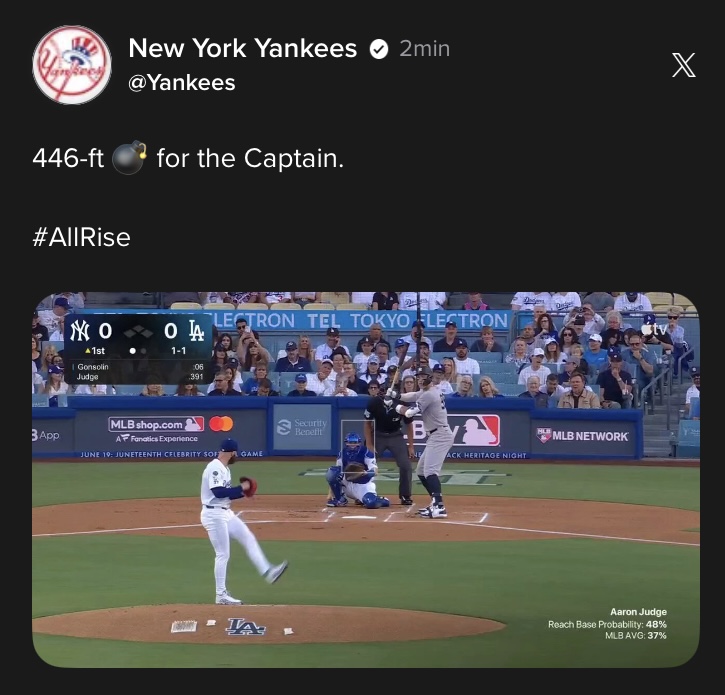The height and width of the screenshot is (695, 725).
Task: Click the Mastercard logo on wall
Action: [221, 424]
